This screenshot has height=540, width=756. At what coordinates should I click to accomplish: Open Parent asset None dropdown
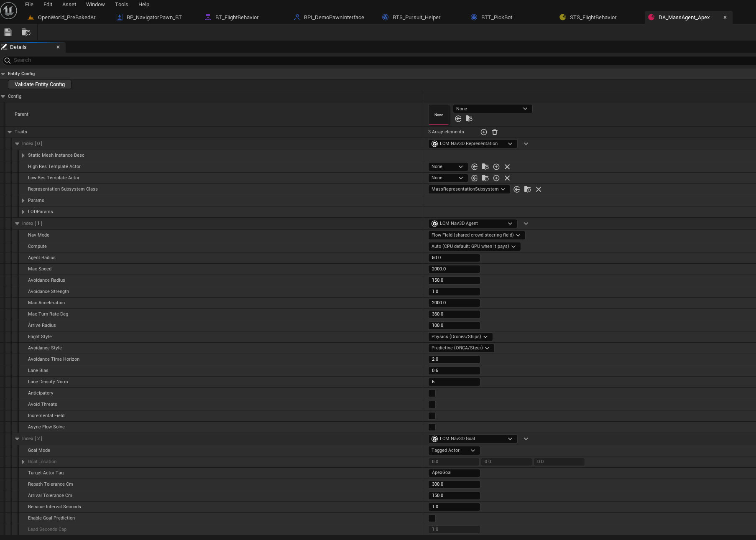click(492, 109)
